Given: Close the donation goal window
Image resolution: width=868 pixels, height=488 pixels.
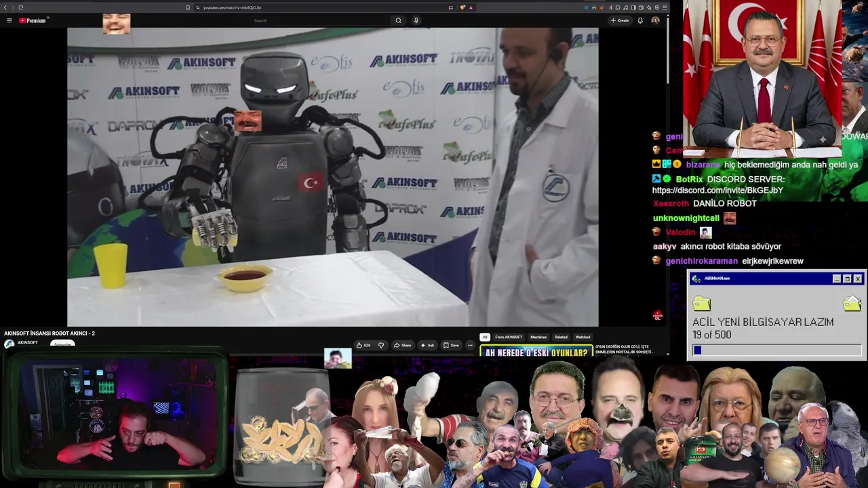Looking at the screenshot, I should click(858, 279).
